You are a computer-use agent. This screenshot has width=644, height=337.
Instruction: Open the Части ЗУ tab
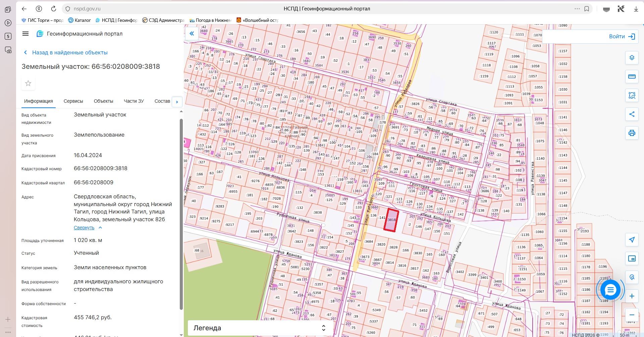(133, 101)
